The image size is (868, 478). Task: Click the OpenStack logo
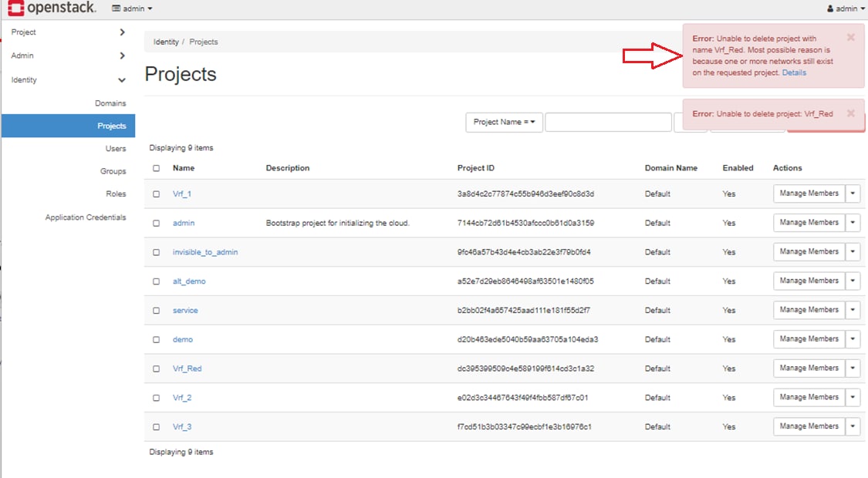[x=52, y=8]
